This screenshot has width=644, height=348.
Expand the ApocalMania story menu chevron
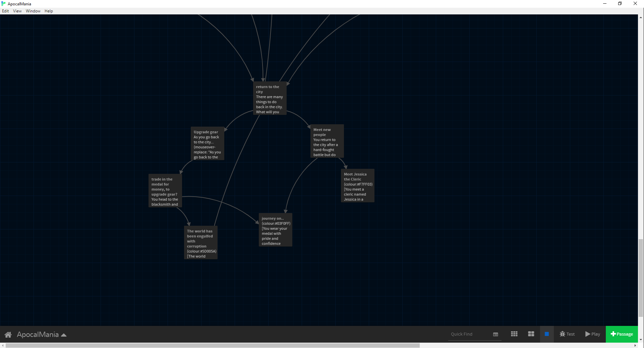[64, 334]
